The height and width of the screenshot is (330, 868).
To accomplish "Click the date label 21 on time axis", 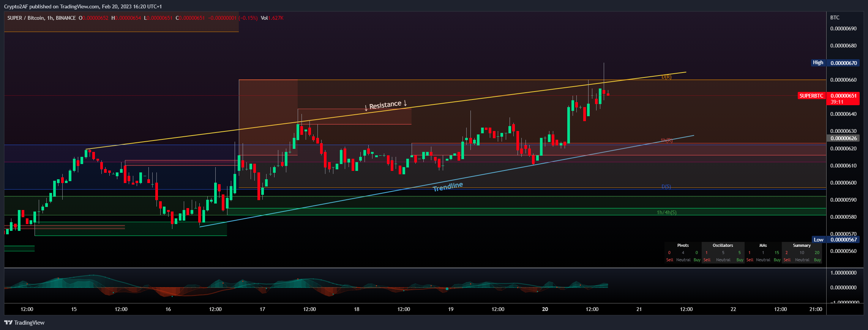I will [x=639, y=309].
